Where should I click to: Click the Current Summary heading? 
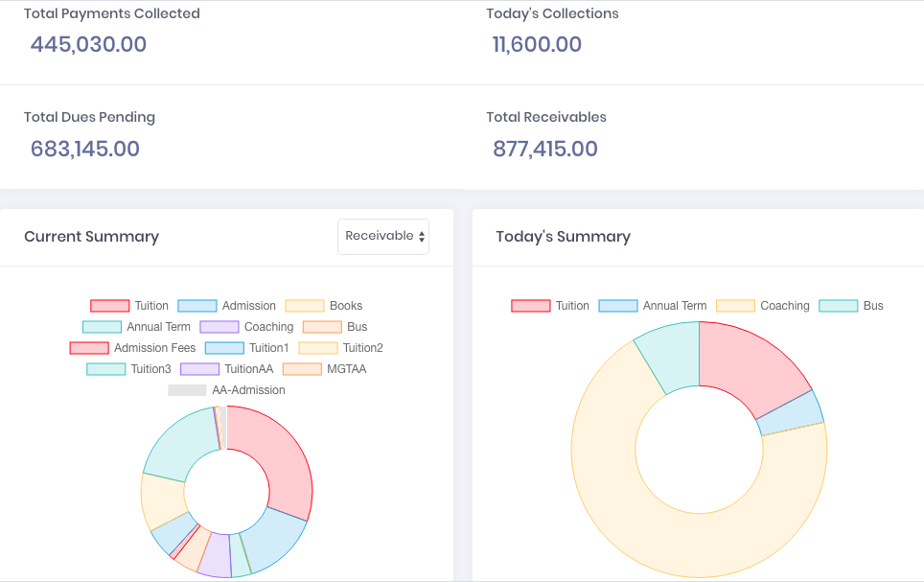click(x=91, y=237)
